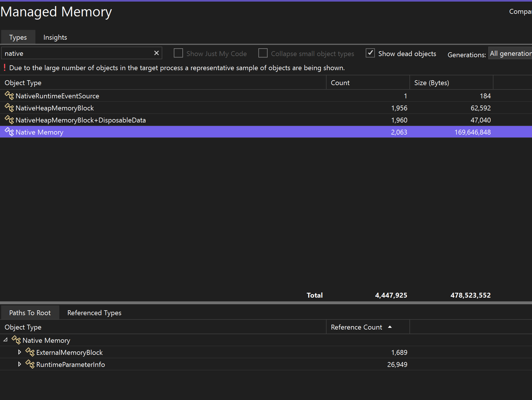Switch to the Insights tab
Screen dimensions: 532x400
coord(55,37)
